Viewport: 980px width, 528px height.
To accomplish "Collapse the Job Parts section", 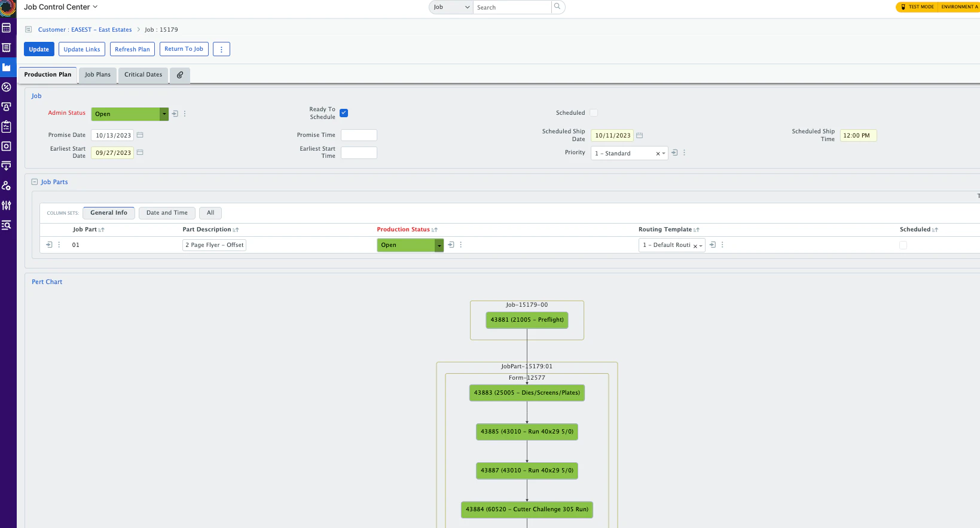I will (x=34, y=182).
